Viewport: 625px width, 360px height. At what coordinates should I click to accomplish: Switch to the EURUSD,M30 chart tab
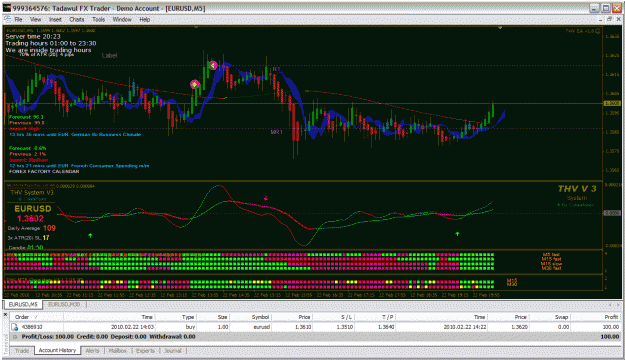pos(64,304)
